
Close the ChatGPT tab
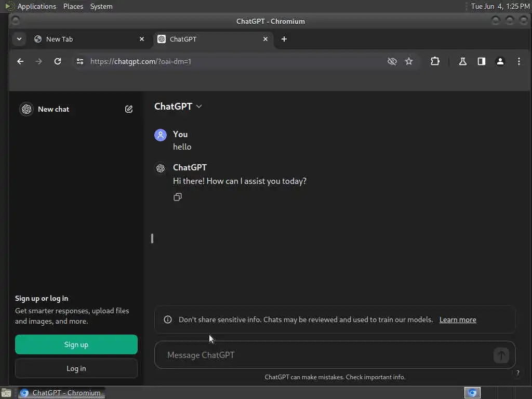(x=265, y=39)
